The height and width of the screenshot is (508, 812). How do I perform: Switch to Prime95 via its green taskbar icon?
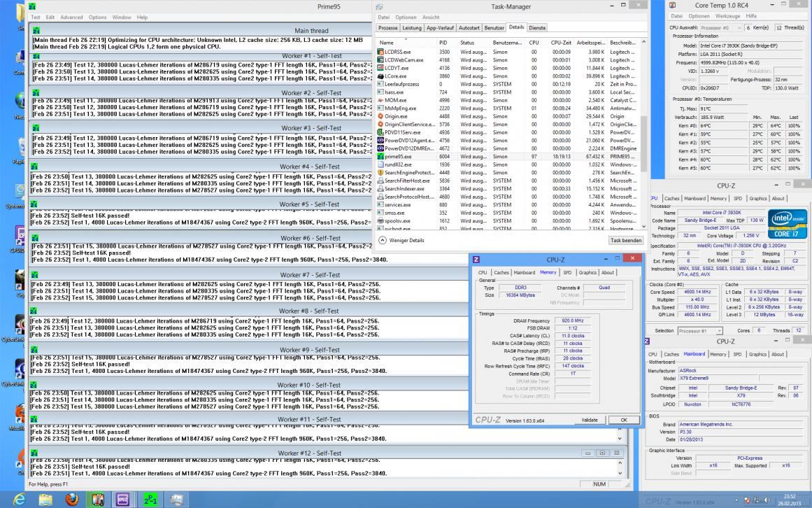tap(150, 499)
